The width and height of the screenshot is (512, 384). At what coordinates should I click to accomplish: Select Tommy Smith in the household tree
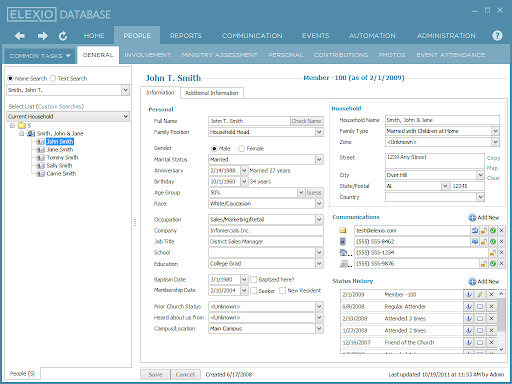[62, 158]
